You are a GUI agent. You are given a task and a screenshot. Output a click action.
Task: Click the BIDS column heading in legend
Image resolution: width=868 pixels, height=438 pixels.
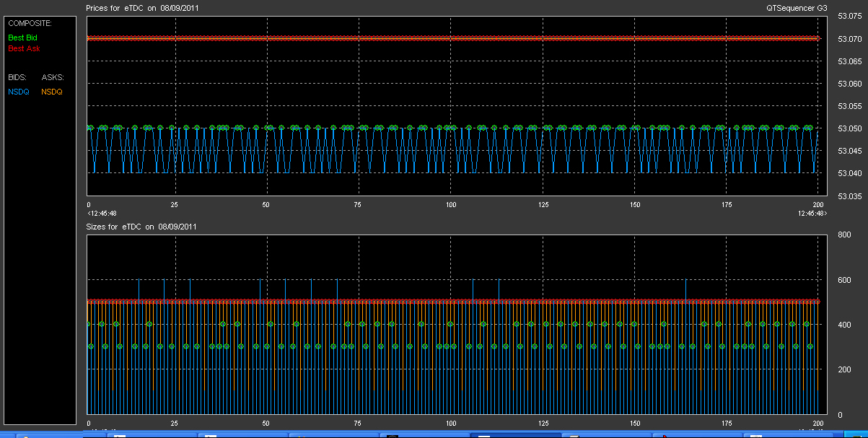pyautogui.click(x=17, y=76)
